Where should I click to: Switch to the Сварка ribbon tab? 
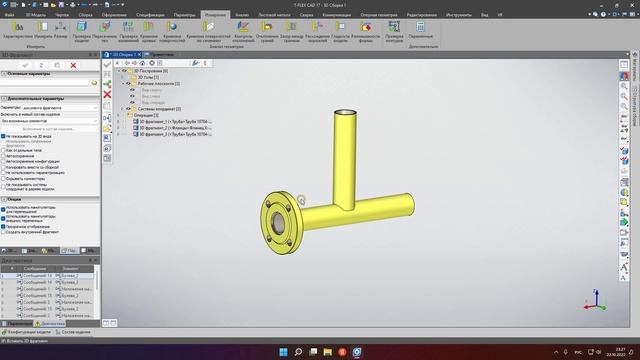pyautogui.click(x=306, y=15)
